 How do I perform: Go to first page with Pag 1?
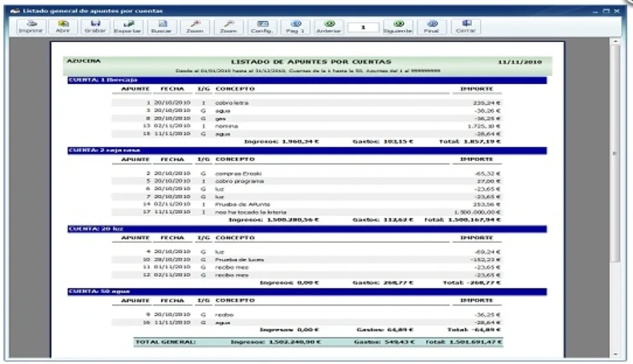pos(295,27)
